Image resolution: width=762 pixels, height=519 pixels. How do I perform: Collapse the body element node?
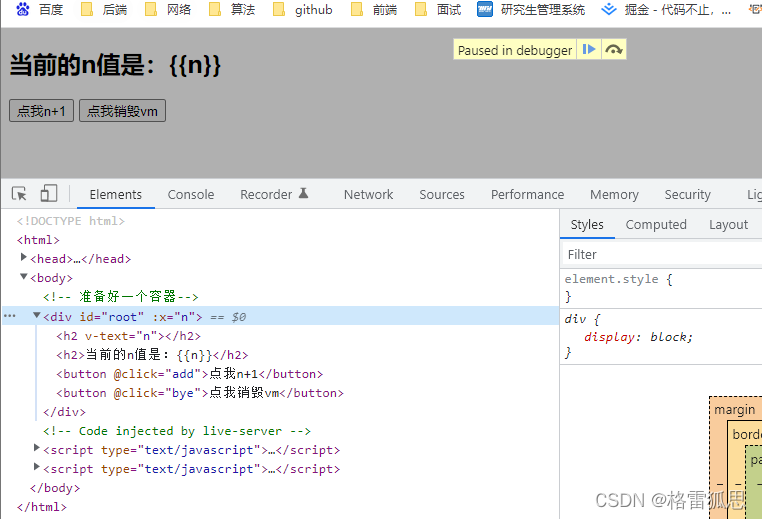[x=24, y=277]
